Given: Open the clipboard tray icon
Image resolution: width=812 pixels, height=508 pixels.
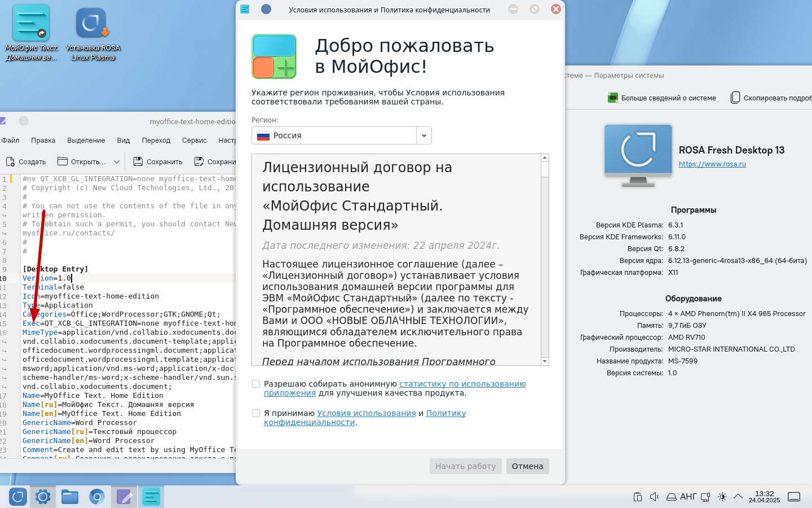Looking at the screenshot, I should (638, 497).
